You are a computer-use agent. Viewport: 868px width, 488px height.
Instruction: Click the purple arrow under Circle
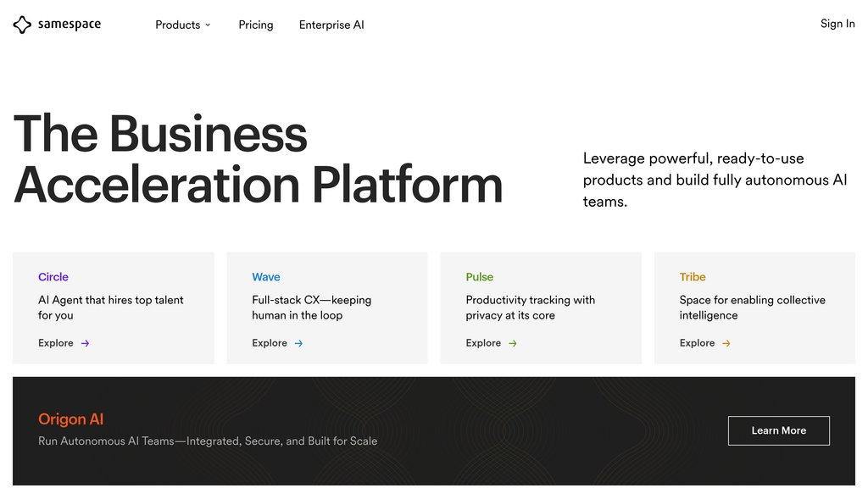coord(85,343)
